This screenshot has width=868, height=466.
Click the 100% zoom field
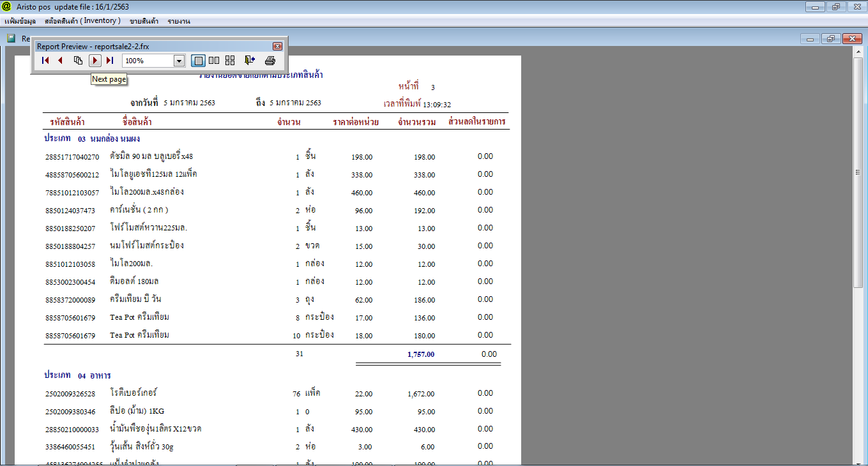pyautogui.click(x=148, y=61)
